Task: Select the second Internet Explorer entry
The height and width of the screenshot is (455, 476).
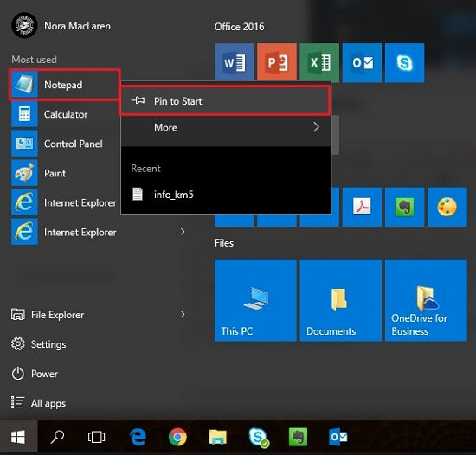Action: [64, 232]
